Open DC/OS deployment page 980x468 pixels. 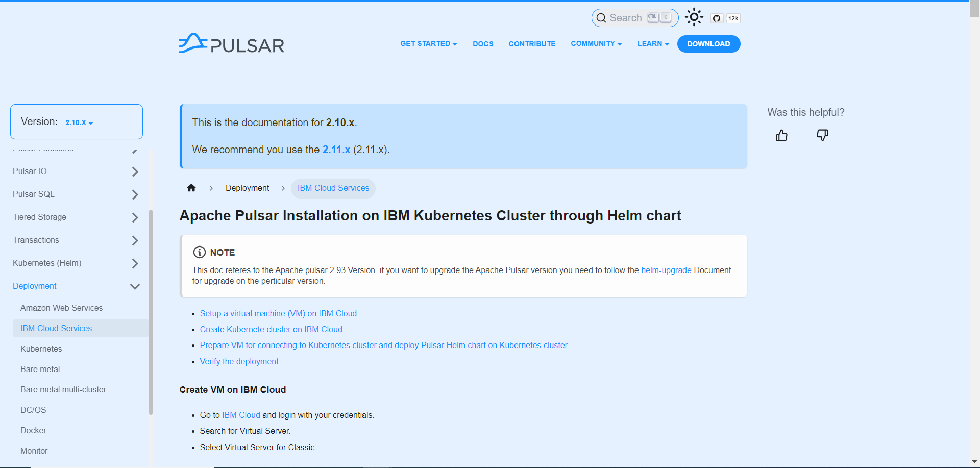click(x=33, y=410)
